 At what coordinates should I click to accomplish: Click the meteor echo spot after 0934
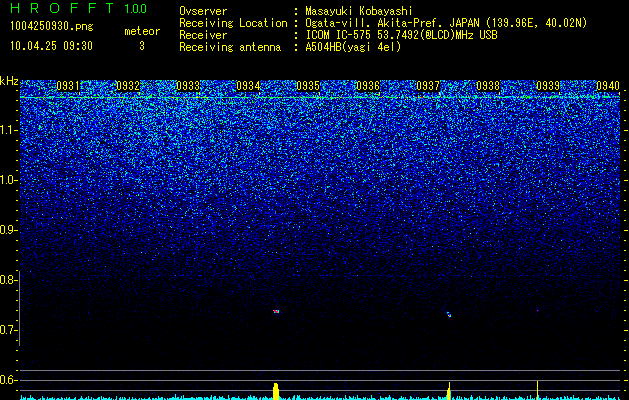point(276,311)
